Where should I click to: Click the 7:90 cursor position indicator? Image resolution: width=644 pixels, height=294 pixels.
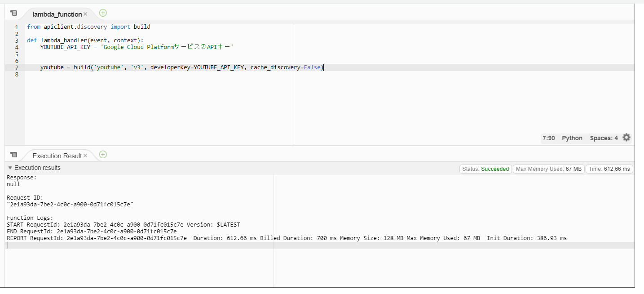(548, 138)
